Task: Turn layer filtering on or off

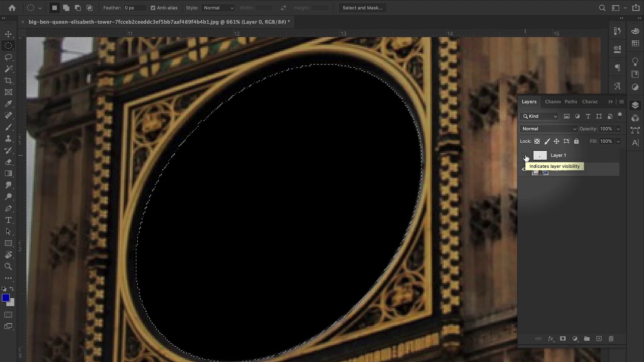Action: [x=620, y=115]
